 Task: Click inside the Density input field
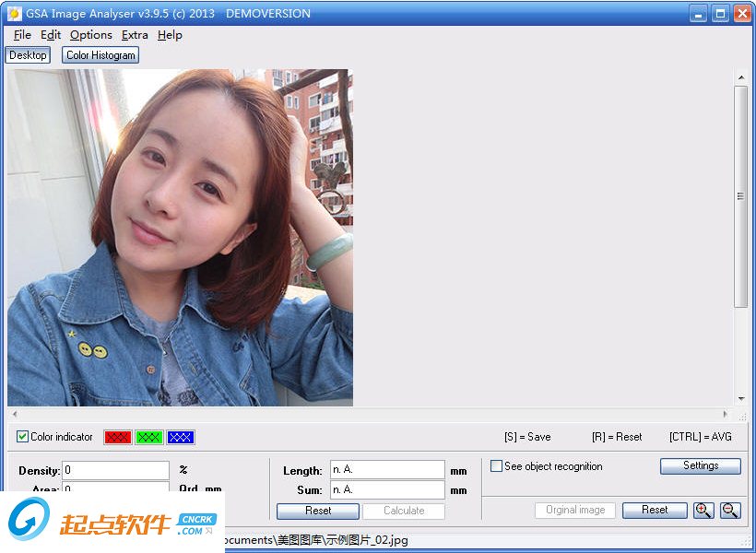pos(116,470)
